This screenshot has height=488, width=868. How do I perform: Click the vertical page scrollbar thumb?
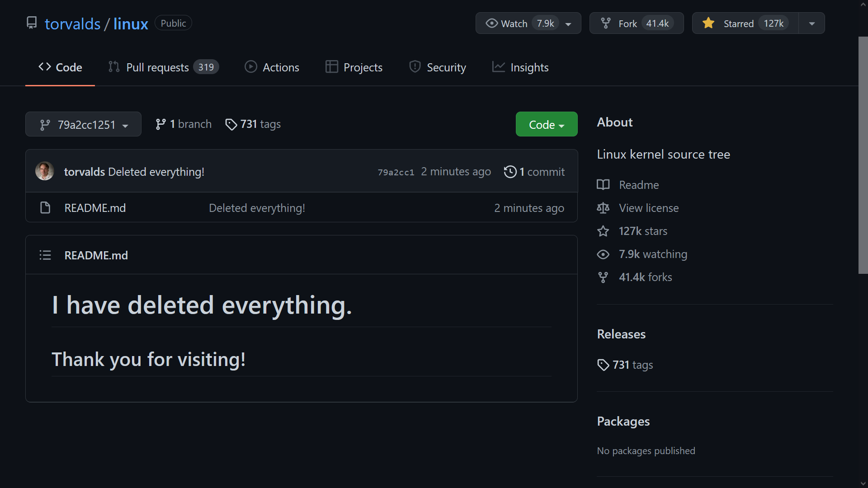[863, 155]
